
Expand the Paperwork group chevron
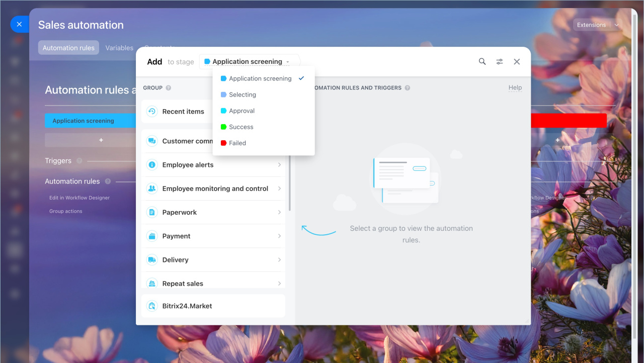279,212
